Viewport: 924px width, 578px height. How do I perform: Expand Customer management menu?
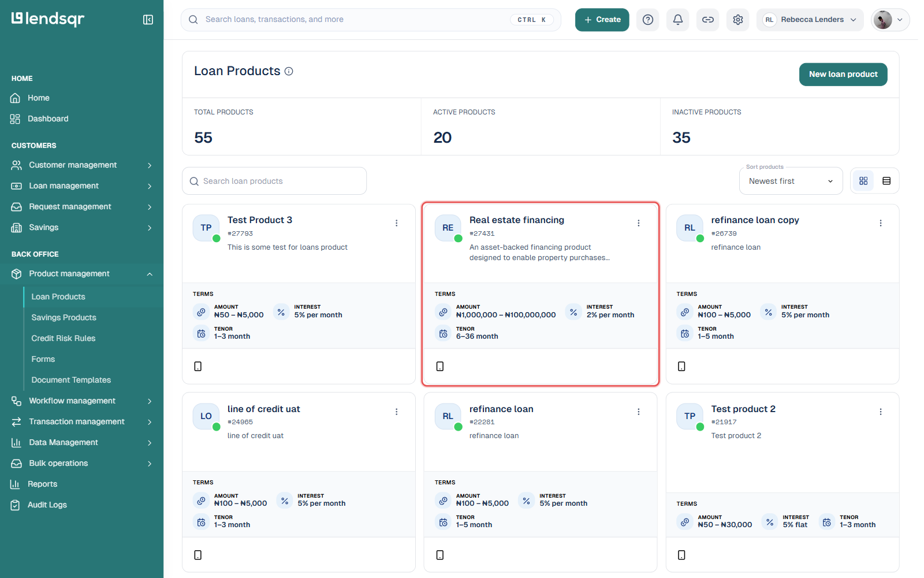coord(81,165)
